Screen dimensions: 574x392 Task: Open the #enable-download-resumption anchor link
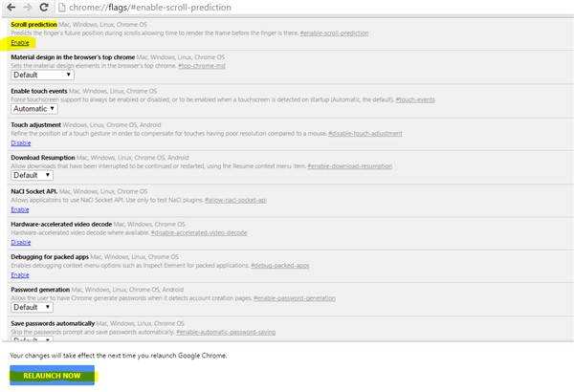349,166
